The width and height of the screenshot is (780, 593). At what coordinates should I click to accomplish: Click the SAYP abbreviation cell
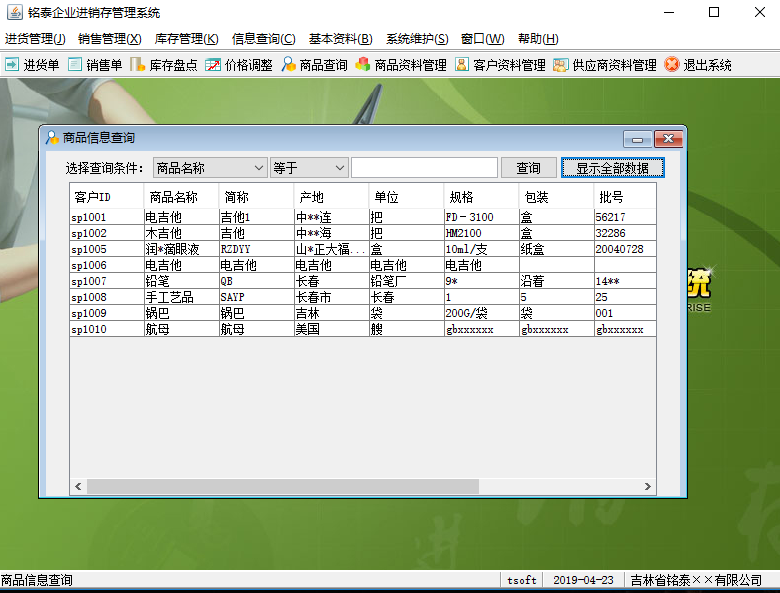tap(256, 296)
